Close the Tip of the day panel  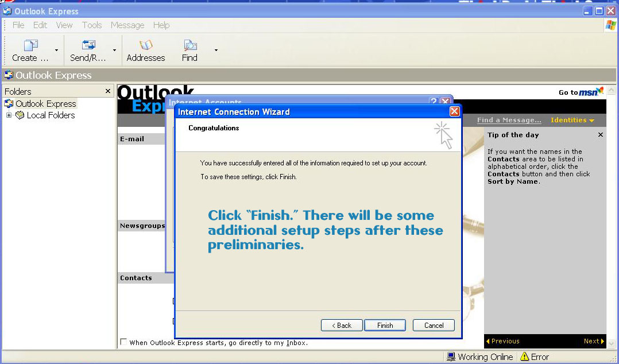(601, 135)
